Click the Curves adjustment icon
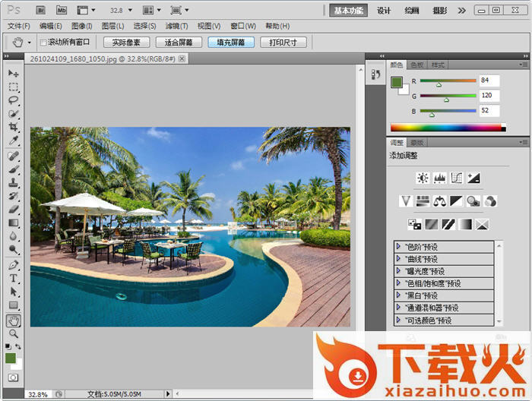 click(x=456, y=178)
